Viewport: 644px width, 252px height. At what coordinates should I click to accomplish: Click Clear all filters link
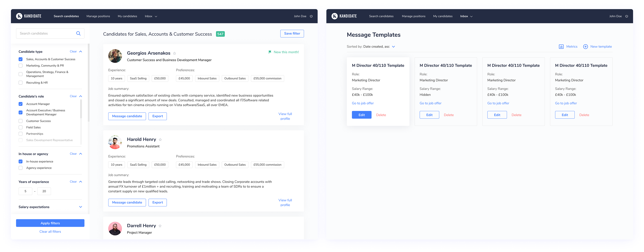coord(50,232)
